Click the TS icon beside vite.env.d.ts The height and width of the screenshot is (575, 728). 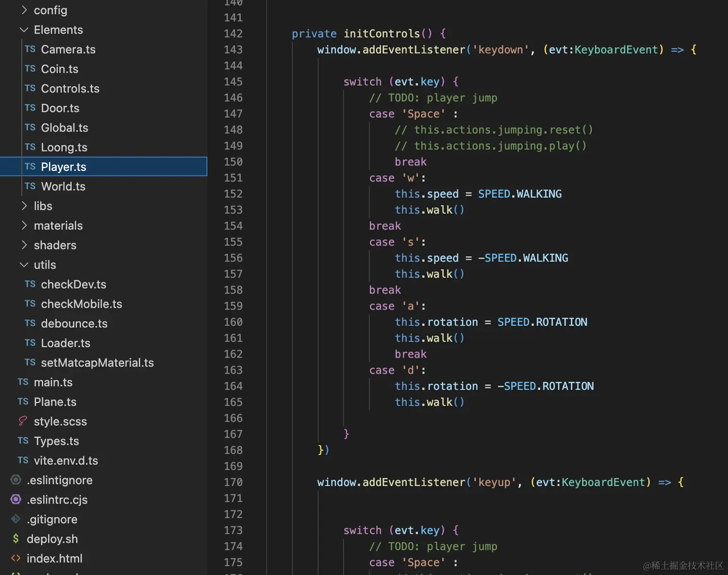pyautogui.click(x=23, y=461)
